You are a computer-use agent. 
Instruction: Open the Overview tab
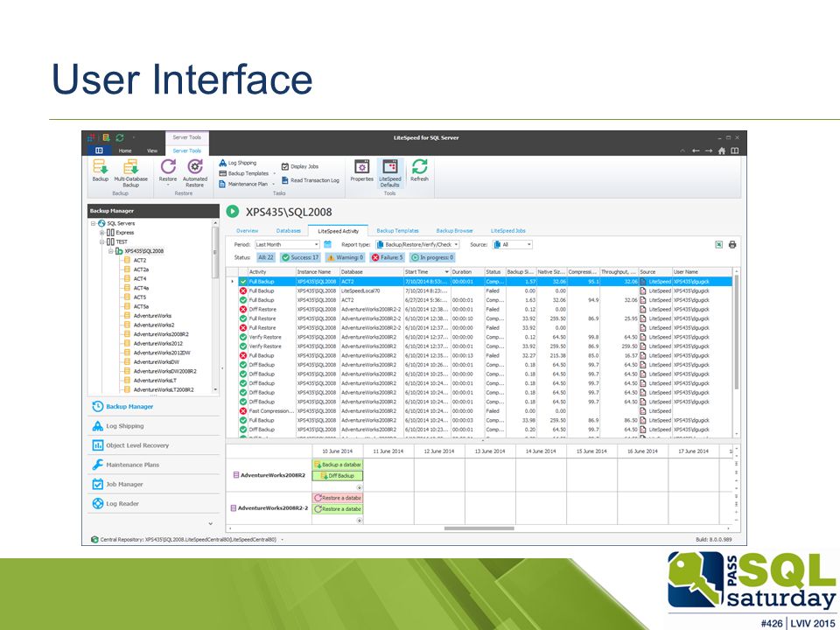coord(247,231)
